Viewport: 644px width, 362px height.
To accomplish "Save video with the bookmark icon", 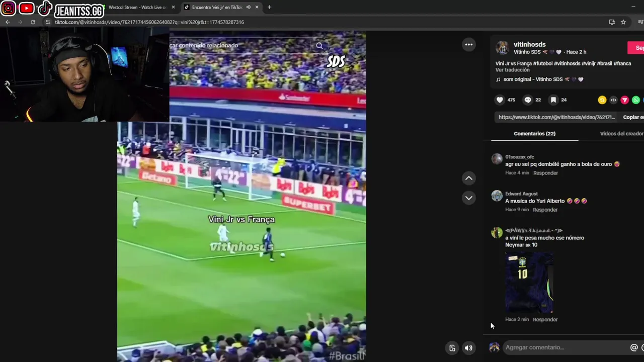I will (x=553, y=100).
